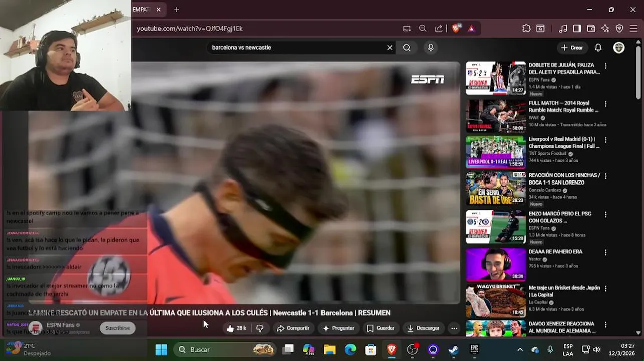Open Liverpool v Real Madrid video thumbnail
The width and height of the screenshot is (644, 361).
click(x=496, y=152)
